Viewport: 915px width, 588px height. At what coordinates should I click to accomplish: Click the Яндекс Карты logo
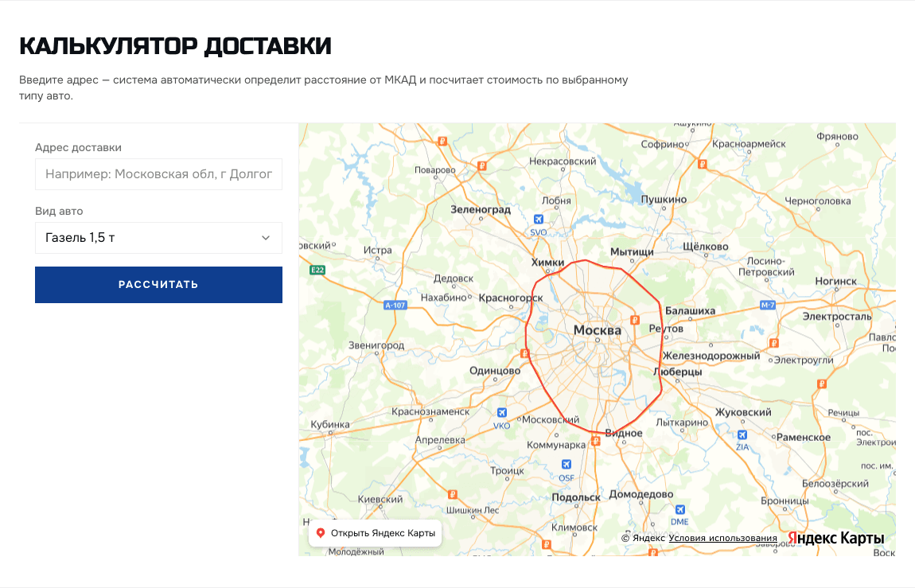836,538
